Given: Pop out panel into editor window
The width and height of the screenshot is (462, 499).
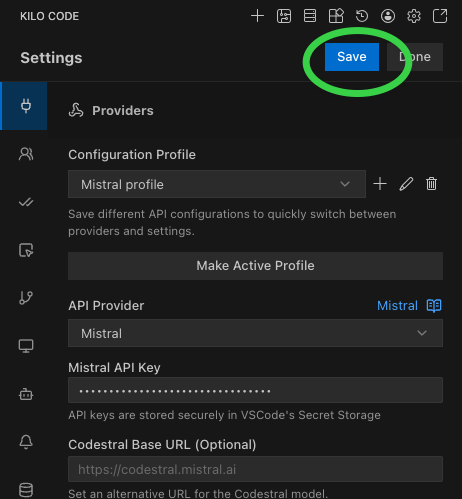Looking at the screenshot, I should [440, 16].
